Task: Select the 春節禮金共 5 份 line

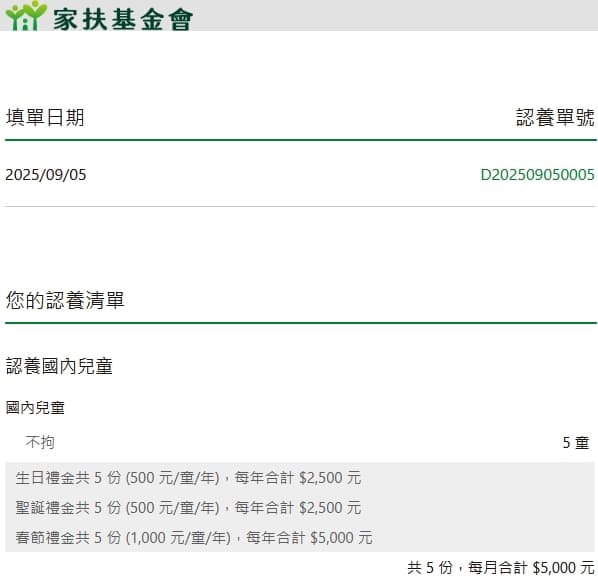Action: click(194, 538)
